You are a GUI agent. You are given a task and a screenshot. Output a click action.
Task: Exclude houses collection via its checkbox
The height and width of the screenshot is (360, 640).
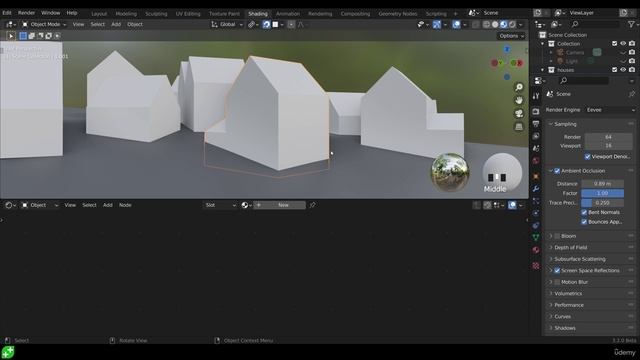pos(614,70)
